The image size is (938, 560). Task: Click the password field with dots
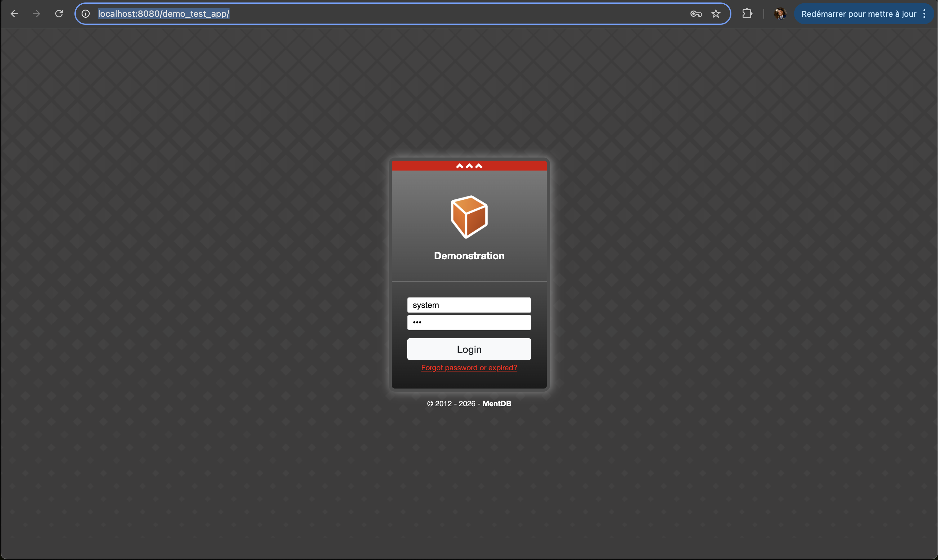coord(469,322)
